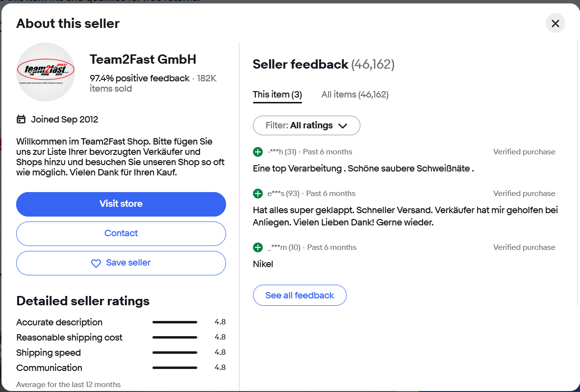Click the Team2Fast seller logo thumbnail
This screenshot has width=580, height=392.
tap(46, 72)
